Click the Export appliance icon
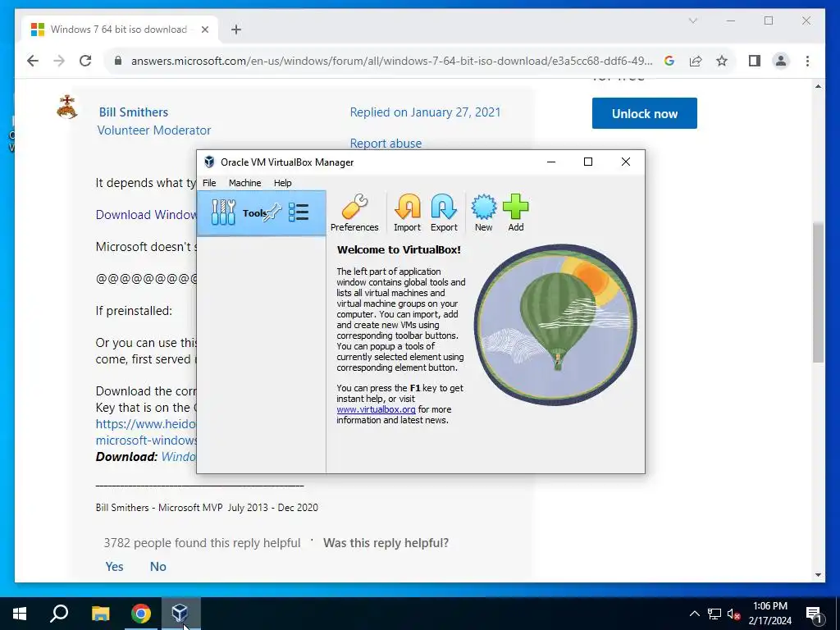The image size is (840, 630). click(x=444, y=212)
